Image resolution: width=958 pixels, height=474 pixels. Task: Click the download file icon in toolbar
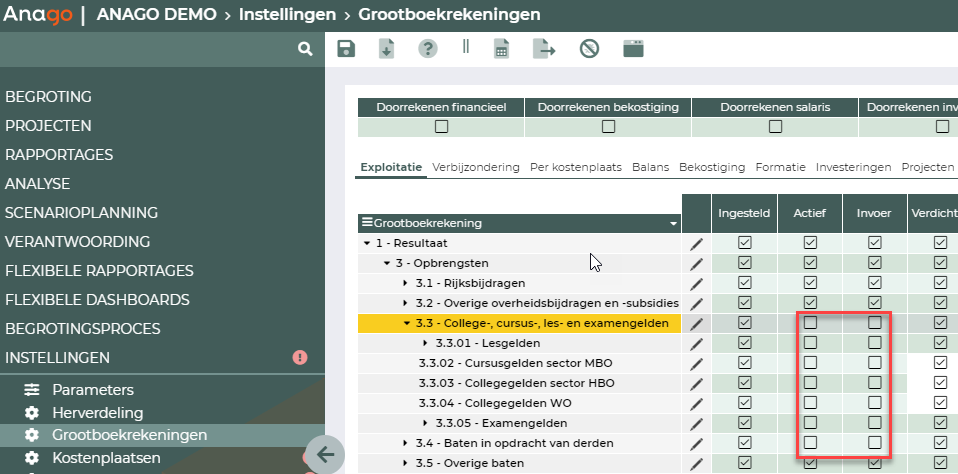pos(387,49)
